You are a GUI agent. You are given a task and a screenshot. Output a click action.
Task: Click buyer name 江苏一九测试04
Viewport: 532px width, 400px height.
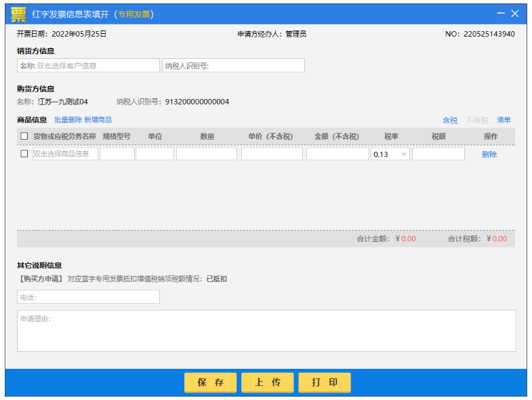pos(63,102)
